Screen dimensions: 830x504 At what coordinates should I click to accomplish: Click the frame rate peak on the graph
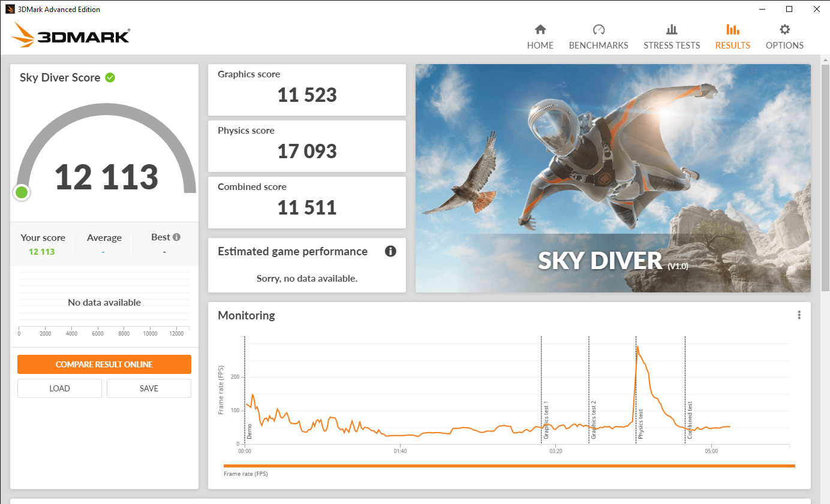point(637,346)
